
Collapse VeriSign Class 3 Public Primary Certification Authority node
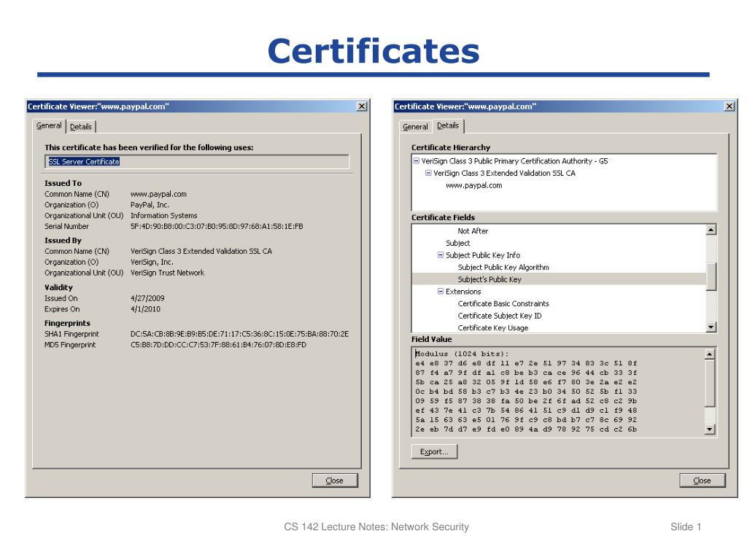[417, 161]
